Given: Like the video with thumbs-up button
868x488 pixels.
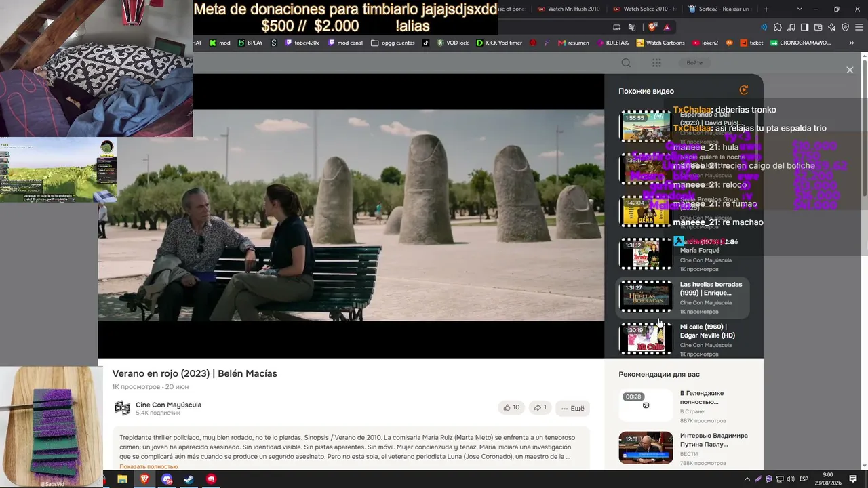Looking at the screenshot, I should (x=511, y=408).
